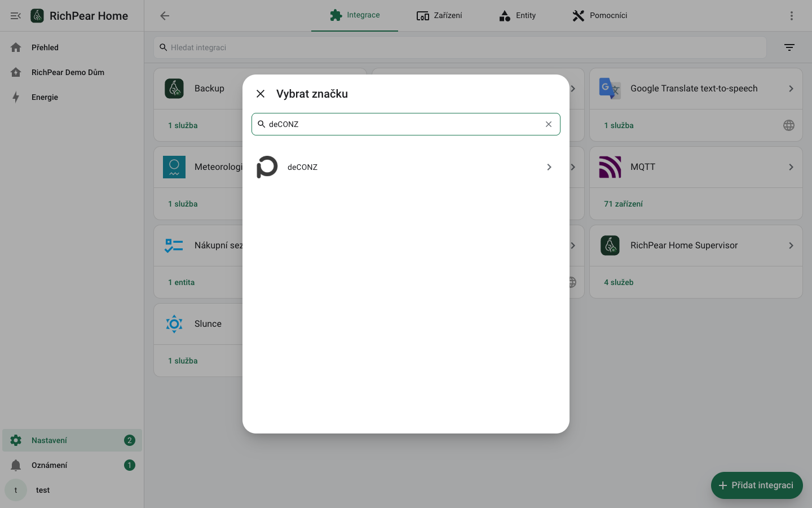Click the Zařízení devices icon

423,16
